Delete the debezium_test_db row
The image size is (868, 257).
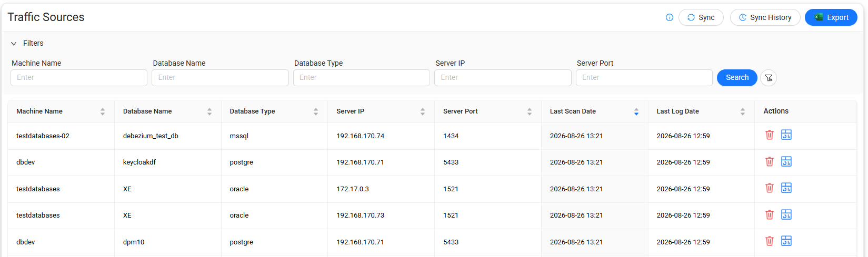(770, 135)
